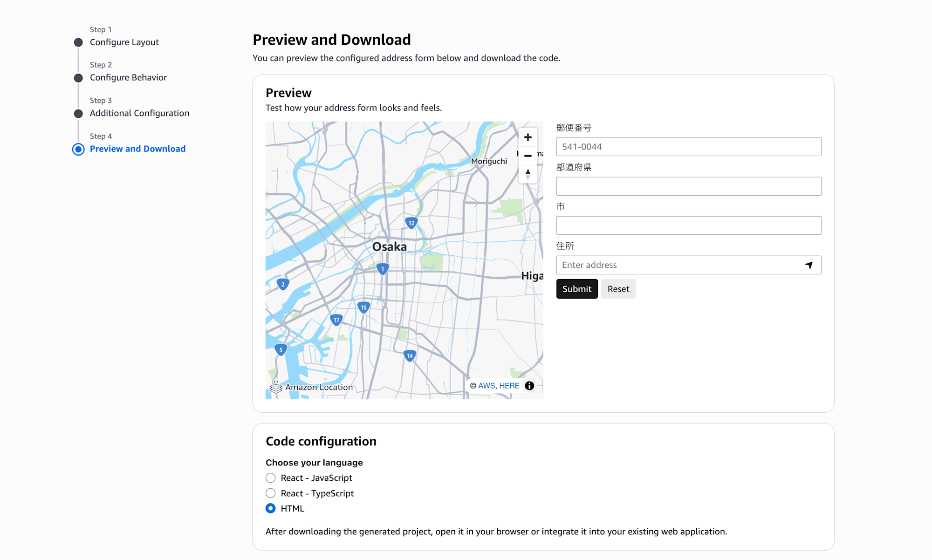
Task: Reset map bearing with compass button
Action: [x=528, y=174]
